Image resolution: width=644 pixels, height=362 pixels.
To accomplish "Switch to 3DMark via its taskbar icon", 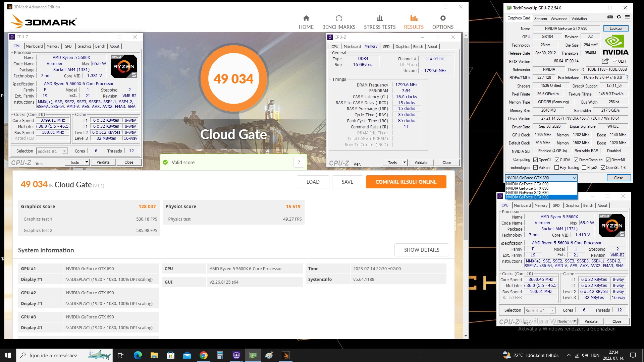I will pyautogui.click(x=286, y=355).
